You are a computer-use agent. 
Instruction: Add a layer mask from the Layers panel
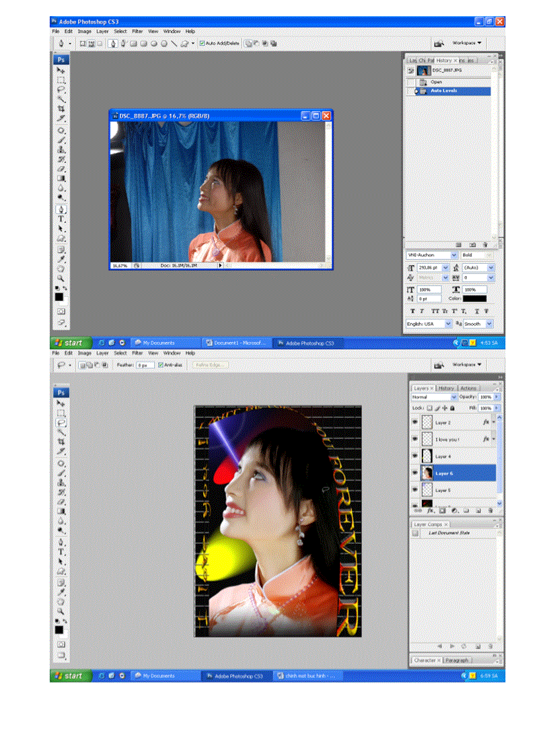coord(443,510)
